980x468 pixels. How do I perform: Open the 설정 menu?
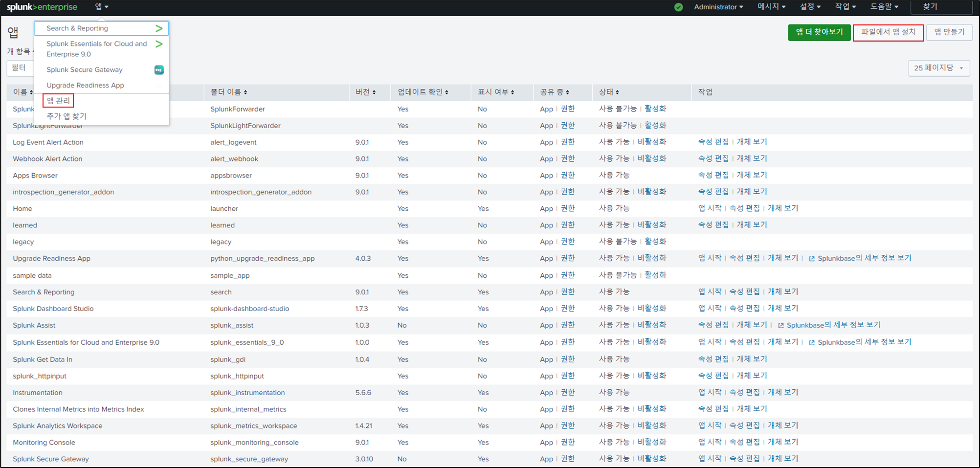[810, 7]
